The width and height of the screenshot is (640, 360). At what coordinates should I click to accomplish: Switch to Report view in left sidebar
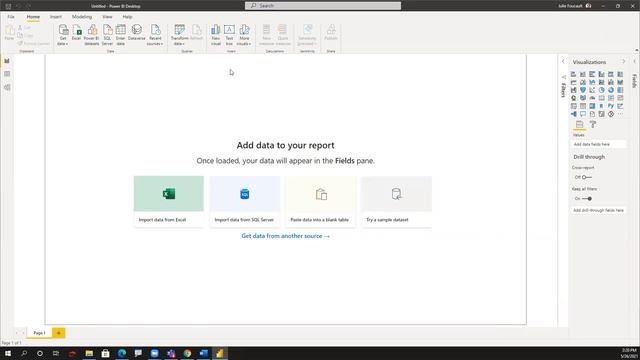coord(7,61)
